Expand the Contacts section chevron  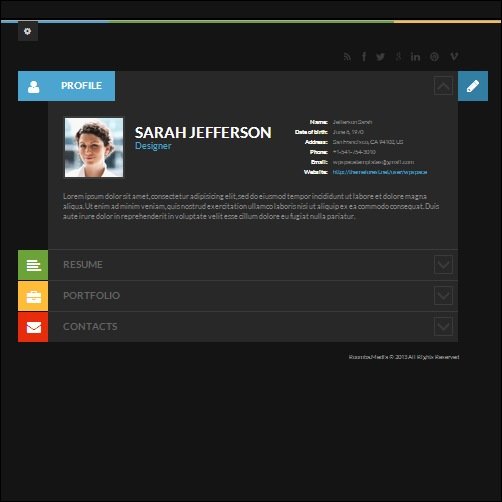point(443,326)
